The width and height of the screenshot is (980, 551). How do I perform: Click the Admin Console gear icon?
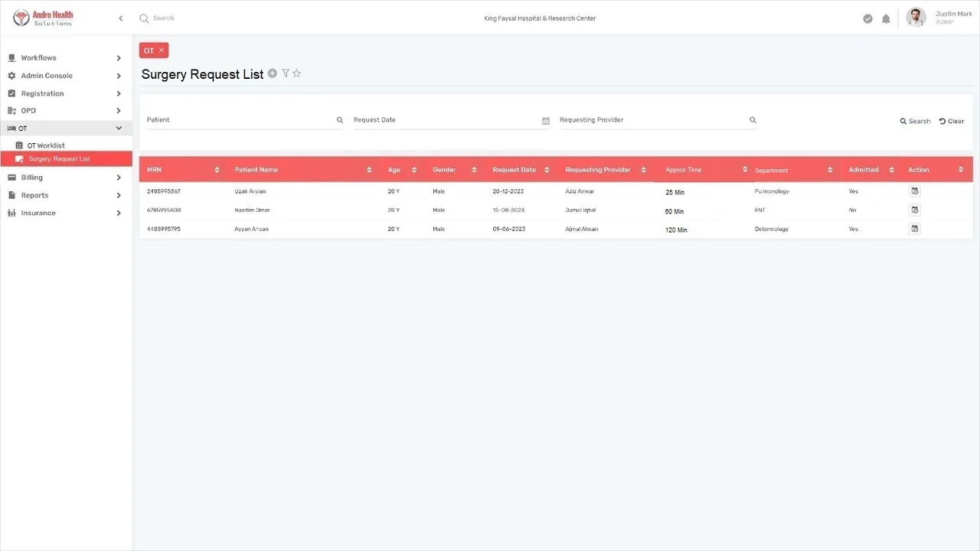click(11, 76)
